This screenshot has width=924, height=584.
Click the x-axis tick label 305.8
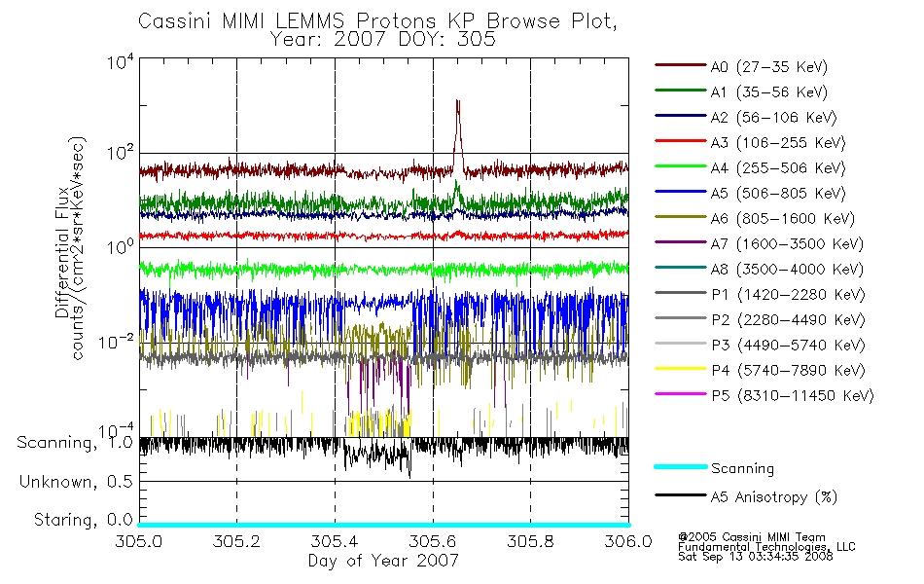[530, 541]
